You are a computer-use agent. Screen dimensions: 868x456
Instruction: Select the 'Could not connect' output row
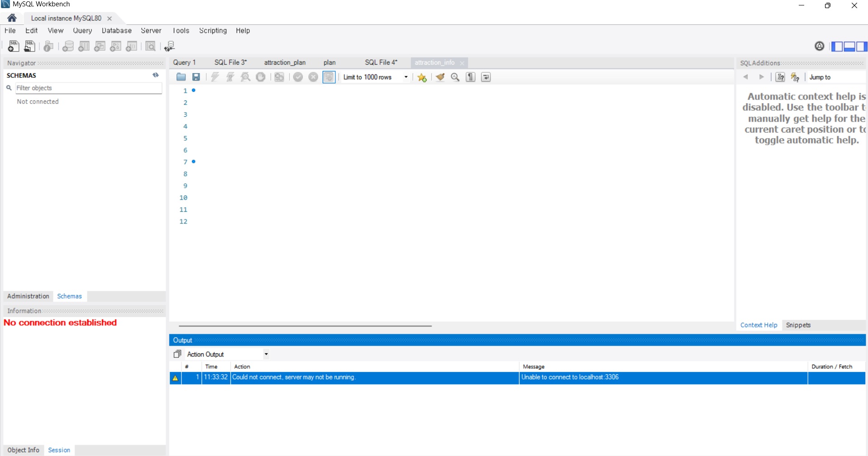click(x=517, y=378)
